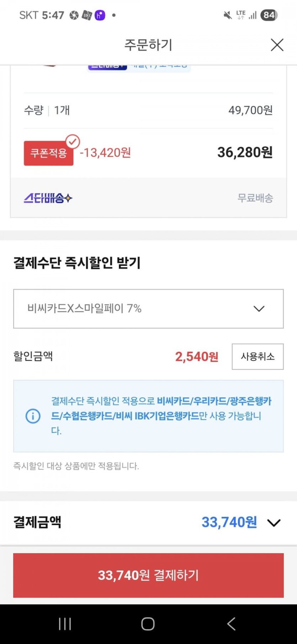Tap the battery indicator showing 84
Screen dimensions: 297x644
pos(269,15)
